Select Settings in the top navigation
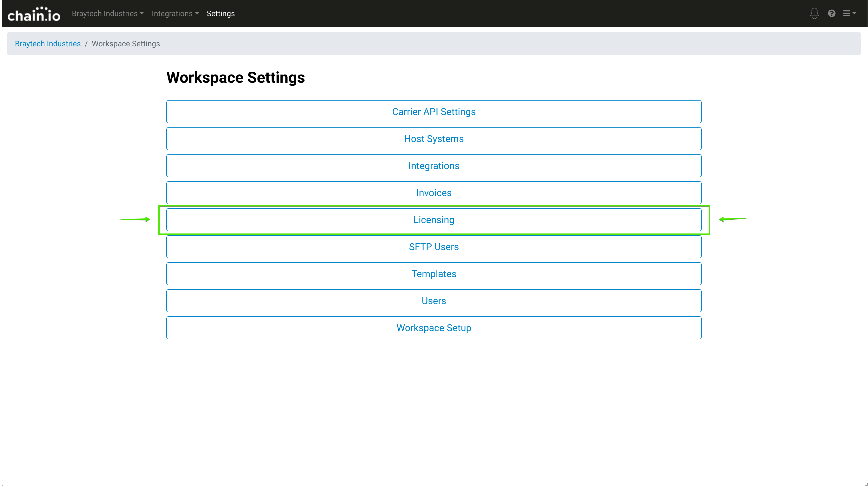The height and width of the screenshot is (486, 868). coord(221,14)
